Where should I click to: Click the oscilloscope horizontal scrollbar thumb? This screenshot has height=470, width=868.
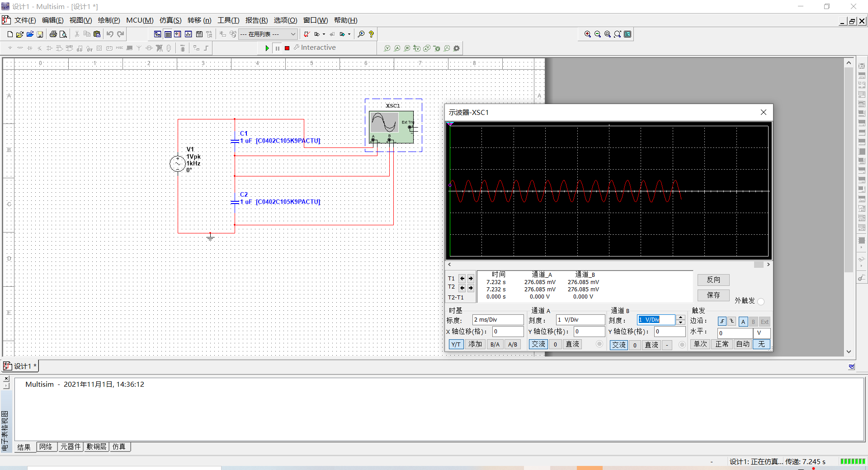click(759, 265)
